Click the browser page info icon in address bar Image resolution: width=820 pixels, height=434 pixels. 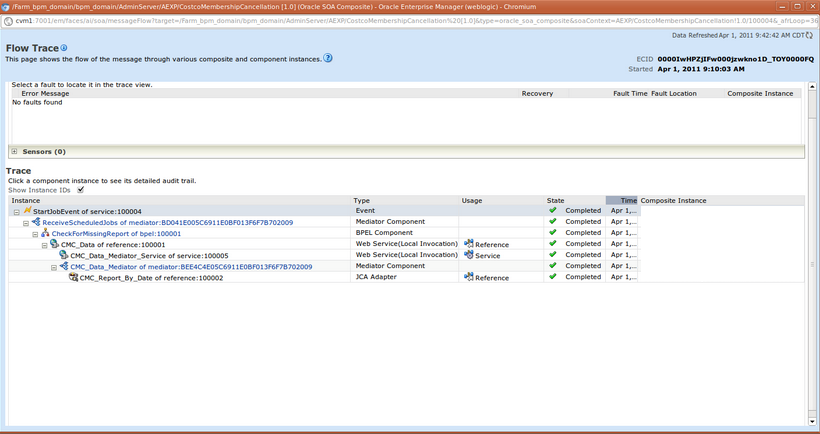(8, 21)
